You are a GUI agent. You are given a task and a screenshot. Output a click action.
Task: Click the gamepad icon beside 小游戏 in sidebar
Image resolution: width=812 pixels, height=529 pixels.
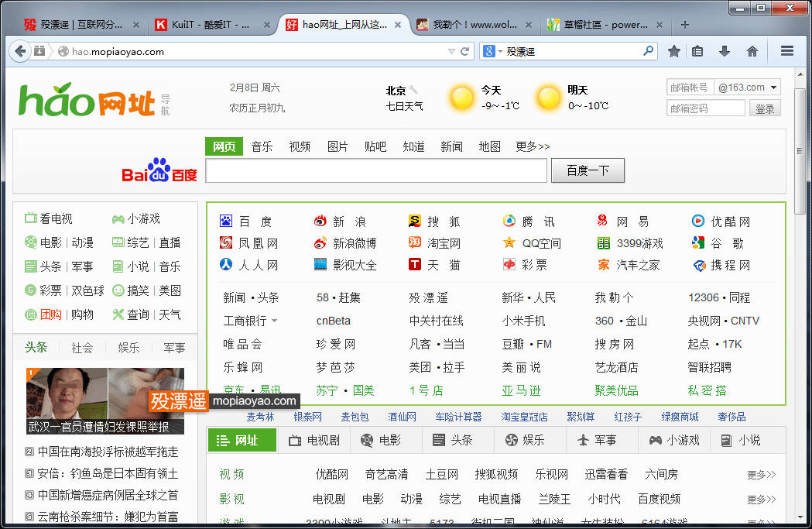[x=118, y=219]
